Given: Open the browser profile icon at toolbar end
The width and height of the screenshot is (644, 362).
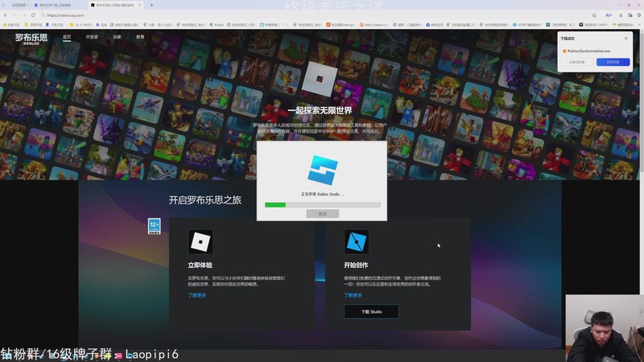Looking at the screenshot, I should coord(638,15).
